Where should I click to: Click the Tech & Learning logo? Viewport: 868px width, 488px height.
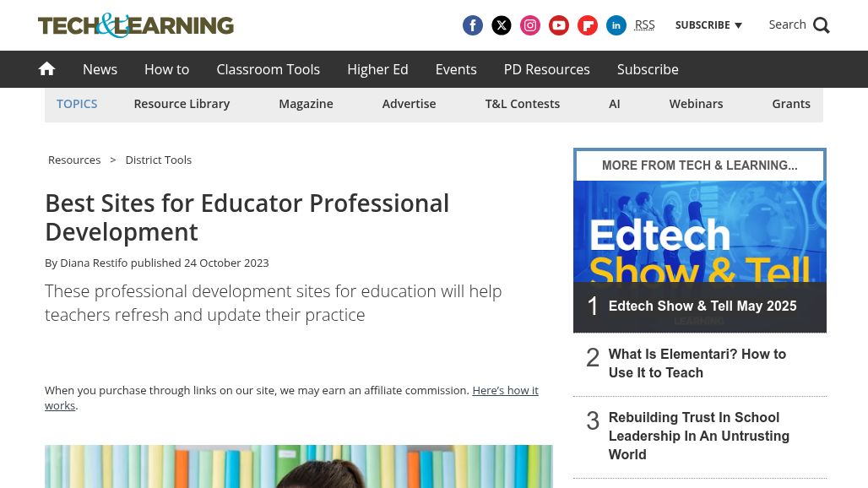136,25
